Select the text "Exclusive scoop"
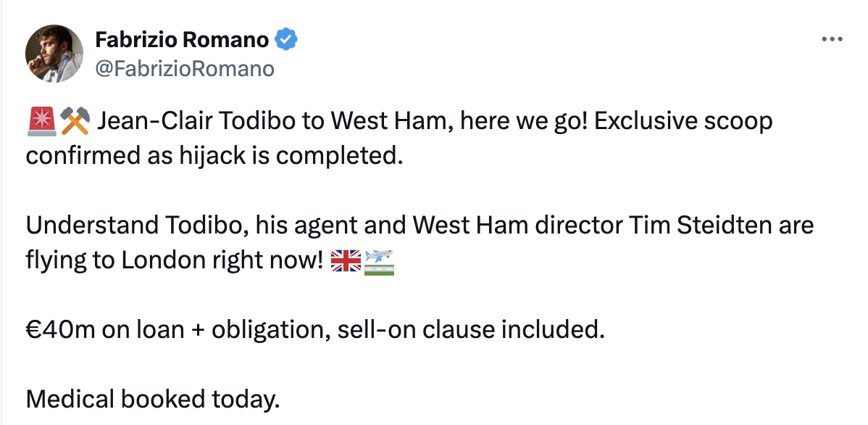The image size is (868, 425). click(x=683, y=121)
